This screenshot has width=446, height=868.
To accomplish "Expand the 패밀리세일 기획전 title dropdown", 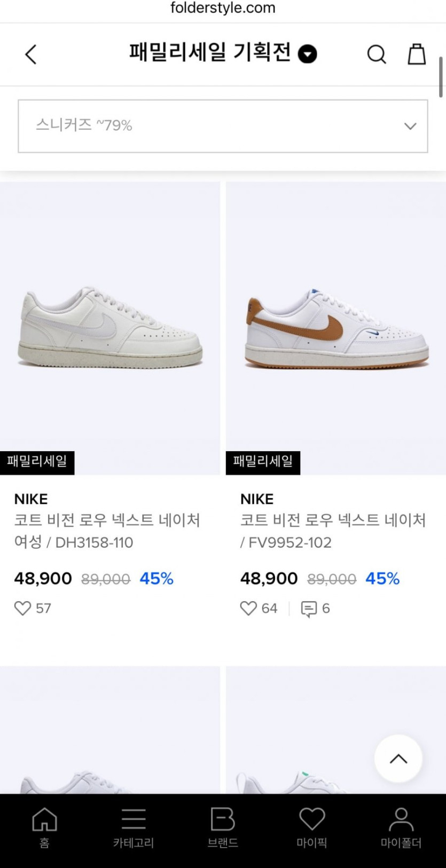I will [307, 54].
